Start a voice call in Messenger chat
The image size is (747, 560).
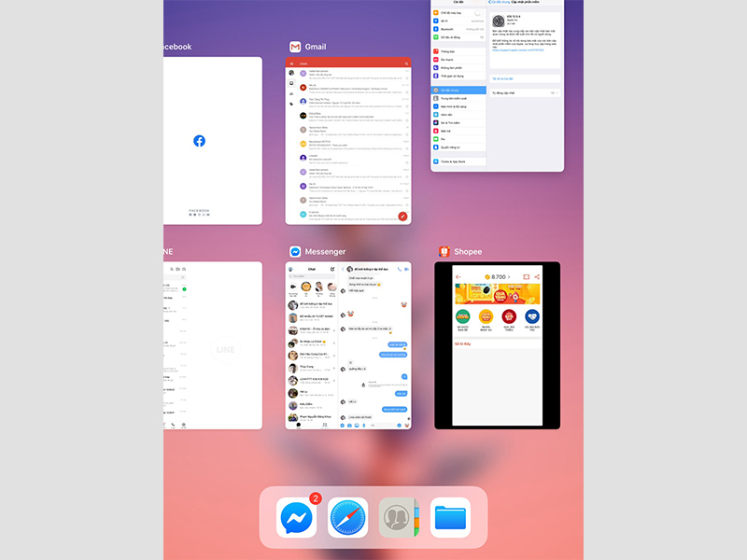pyautogui.click(x=400, y=269)
